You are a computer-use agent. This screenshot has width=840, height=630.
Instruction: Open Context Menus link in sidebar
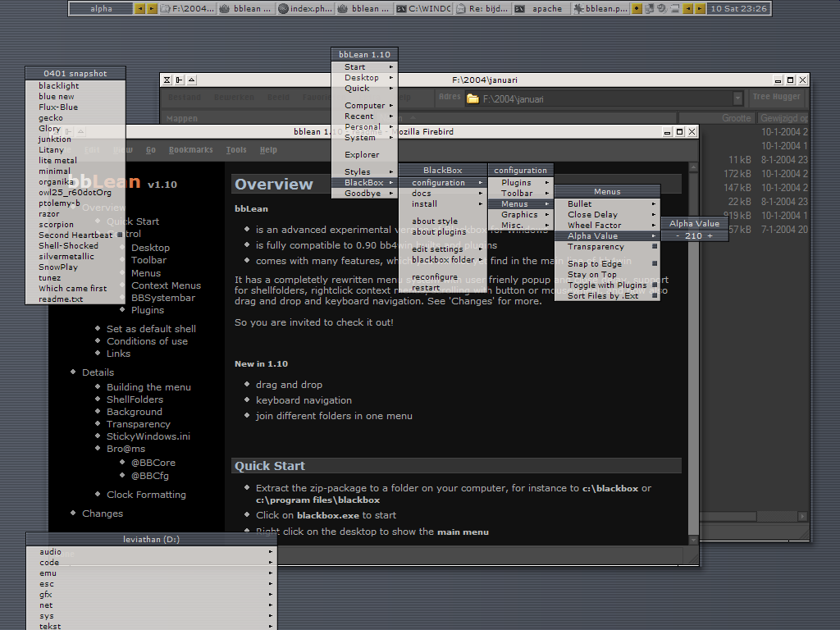coord(166,285)
